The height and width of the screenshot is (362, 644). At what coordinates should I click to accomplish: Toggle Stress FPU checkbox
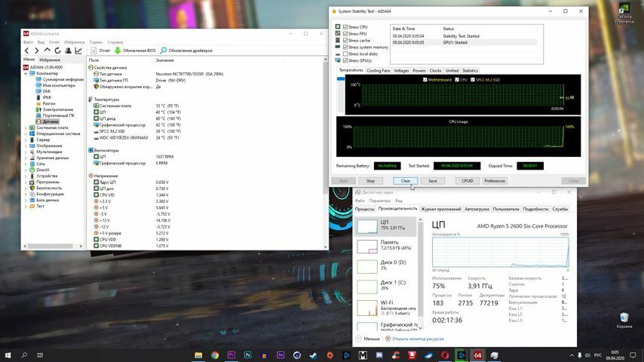(x=345, y=34)
